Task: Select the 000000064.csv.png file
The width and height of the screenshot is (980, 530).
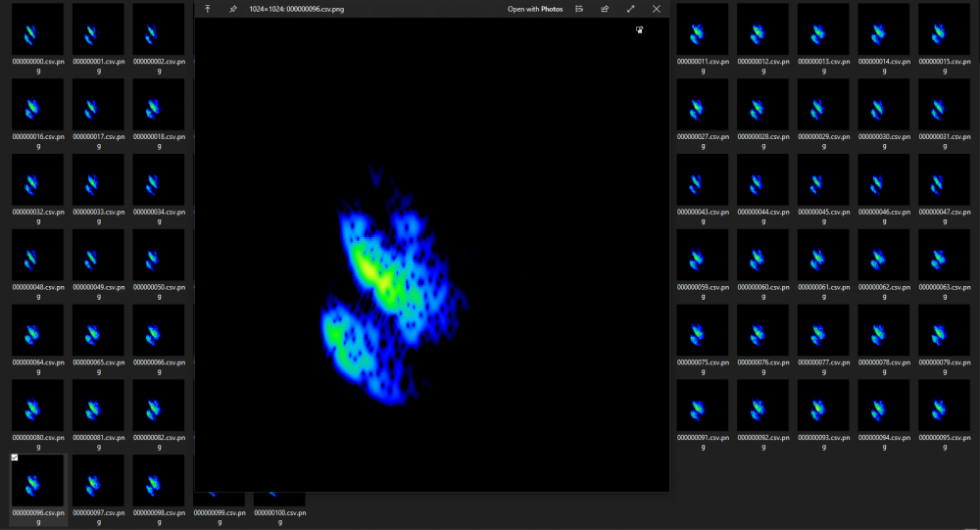Action: click(x=38, y=330)
